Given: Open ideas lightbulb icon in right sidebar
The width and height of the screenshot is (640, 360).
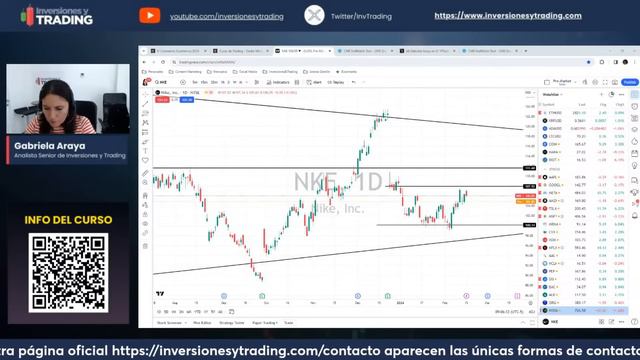Looking at the screenshot, I should (x=634, y=165).
